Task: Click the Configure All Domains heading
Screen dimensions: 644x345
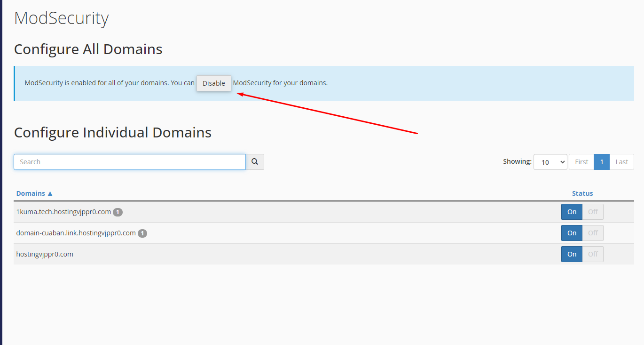Action: (x=88, y=49)
